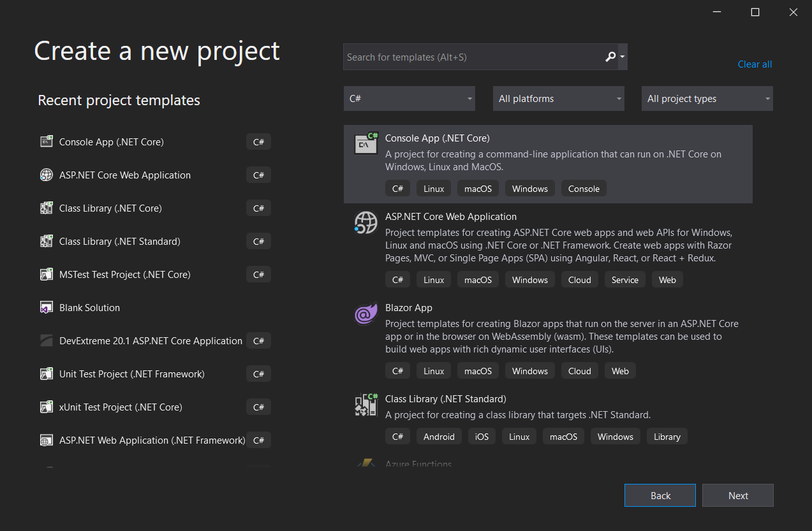Click the Clear all link

(755, 64)
